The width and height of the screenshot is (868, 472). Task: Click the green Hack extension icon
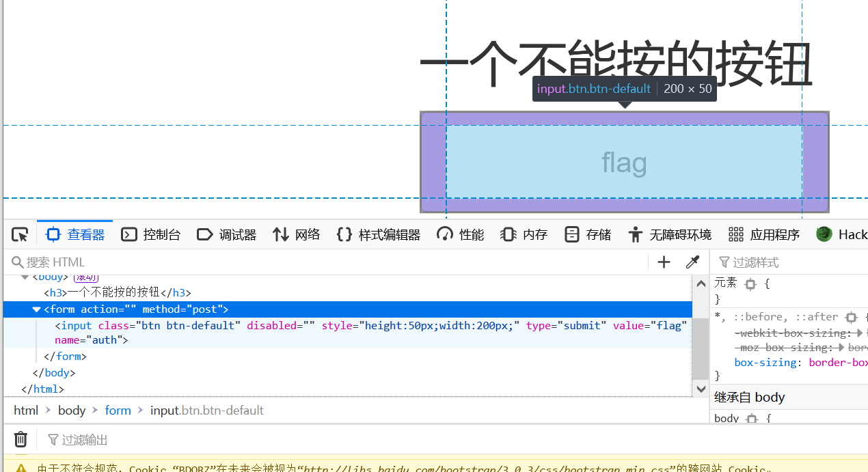[824, 234]
